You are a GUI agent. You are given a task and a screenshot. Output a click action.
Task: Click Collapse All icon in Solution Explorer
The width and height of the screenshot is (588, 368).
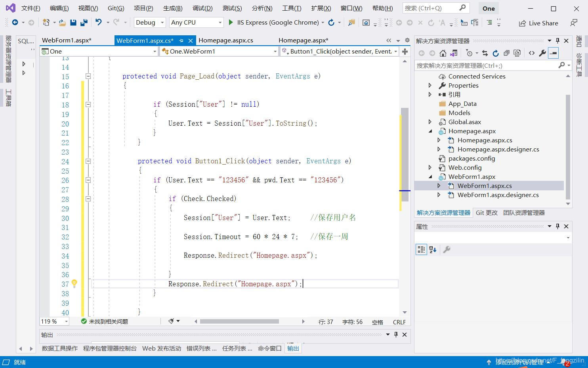[x=506, y=53]
